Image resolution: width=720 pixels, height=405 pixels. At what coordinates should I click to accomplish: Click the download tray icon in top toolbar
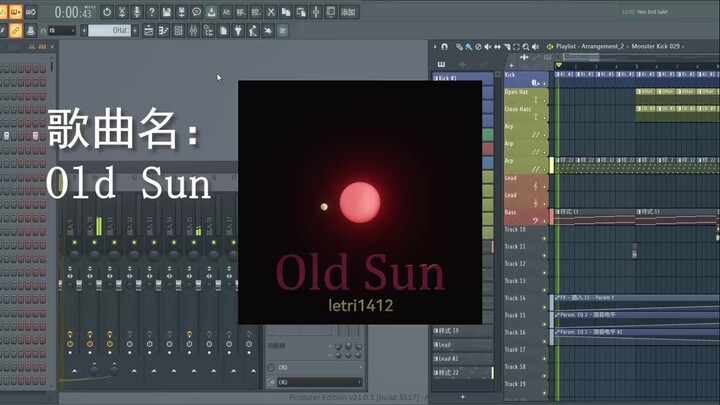(211, 12)
